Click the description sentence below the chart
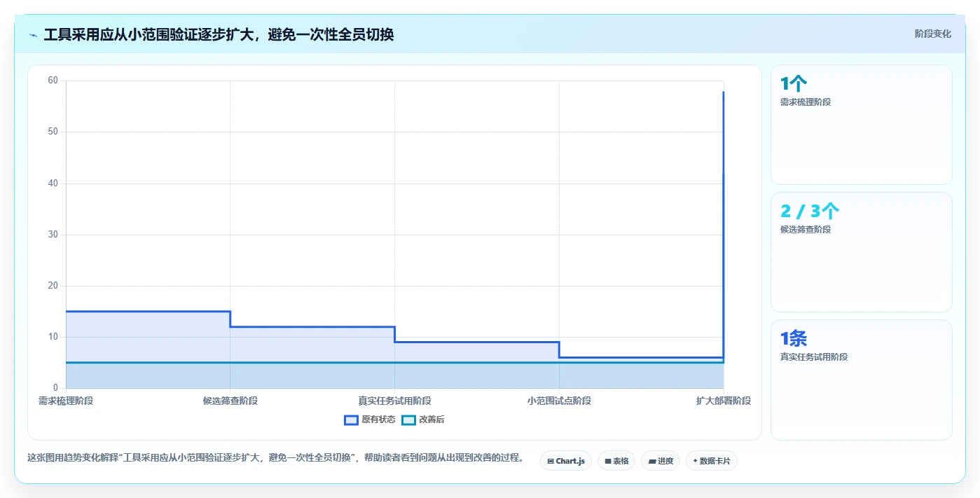The width and height of the screenshot is (980, 498). pos(275,457)
